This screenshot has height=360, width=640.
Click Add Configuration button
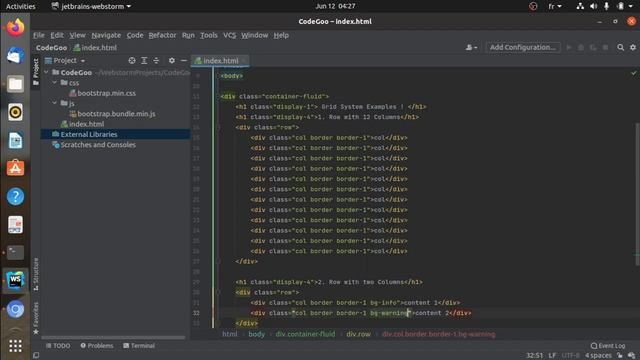523,47
